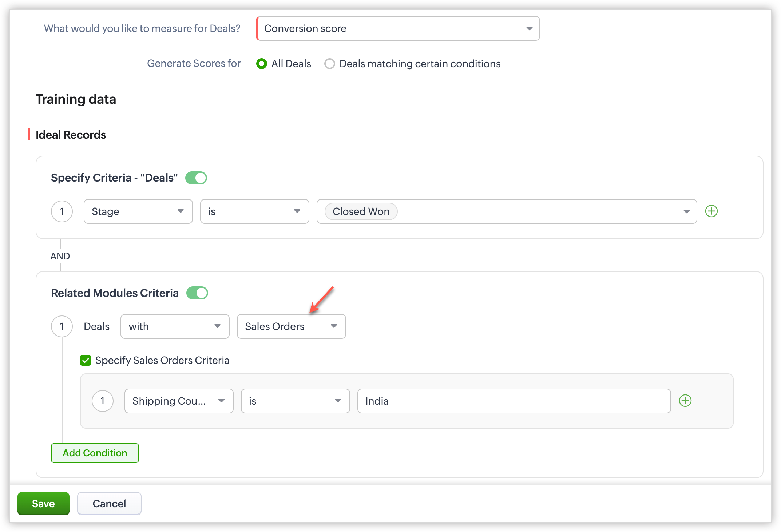Click plus icon beside India field
This screenshot has width=781, height=532.
click(685, 401)
